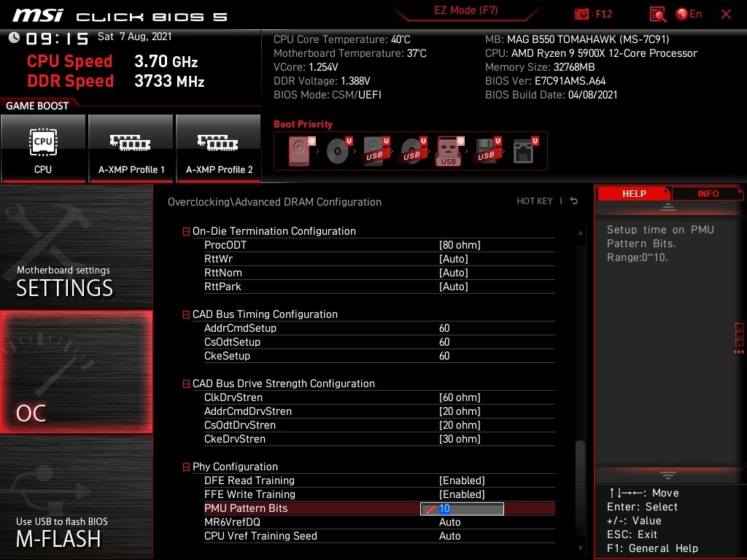Viewport: 747px width, 560px height.
Task: Open the RttWr Auto dropdown
Action: click(454, 259)
